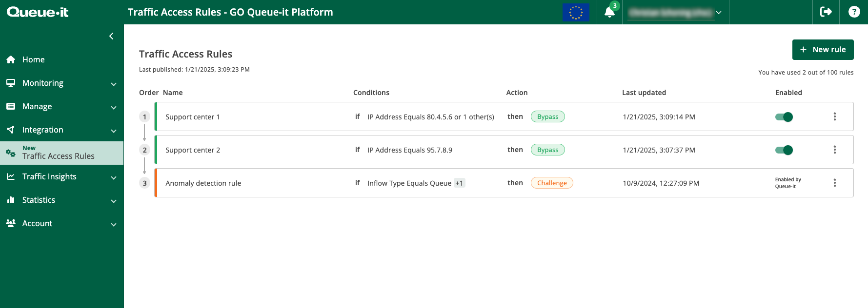Click order number 3 circle

pos(144,183)
